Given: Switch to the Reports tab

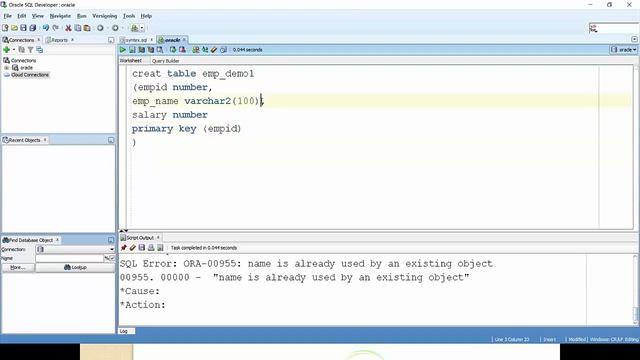Looking at the screenshot, I should [x=59, y=40].
